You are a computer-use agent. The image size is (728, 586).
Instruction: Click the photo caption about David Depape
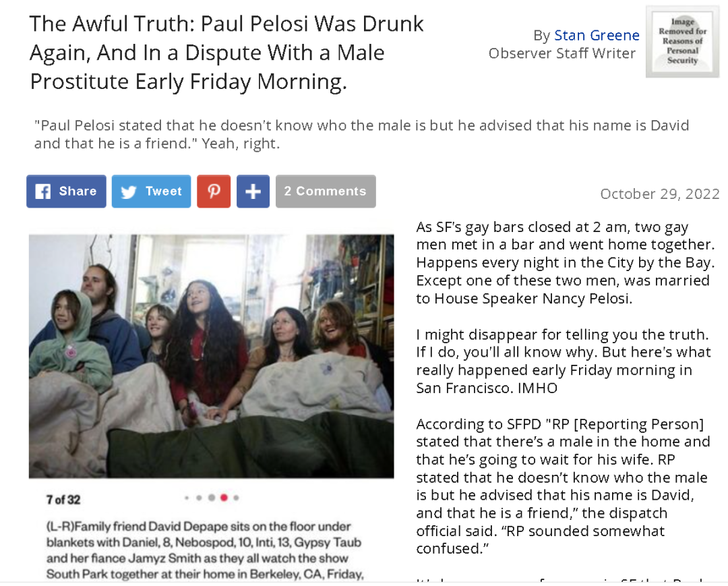(x=204, y=550)
